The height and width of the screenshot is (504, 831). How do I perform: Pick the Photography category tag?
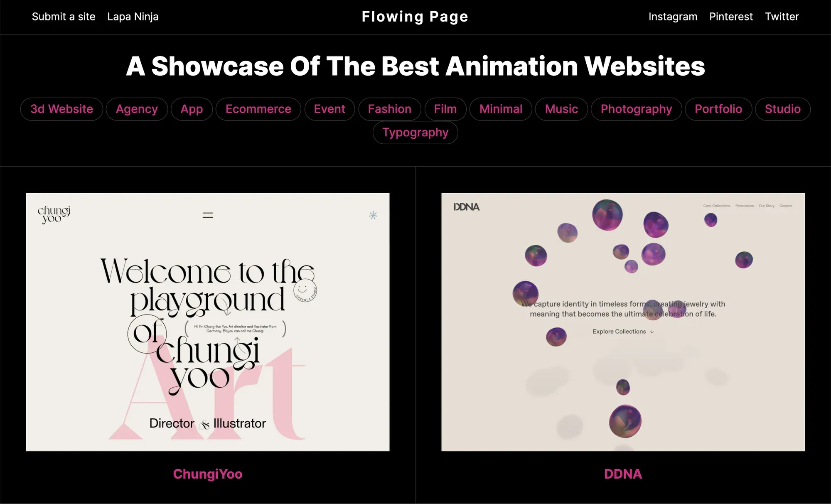636,109
